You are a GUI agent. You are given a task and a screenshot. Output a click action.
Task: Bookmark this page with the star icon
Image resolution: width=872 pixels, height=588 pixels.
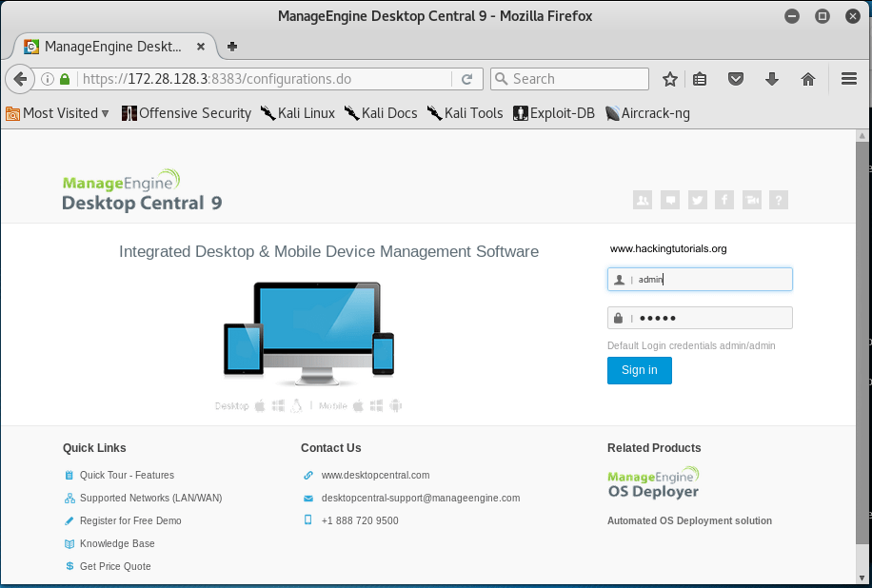(x=669, y=79)
